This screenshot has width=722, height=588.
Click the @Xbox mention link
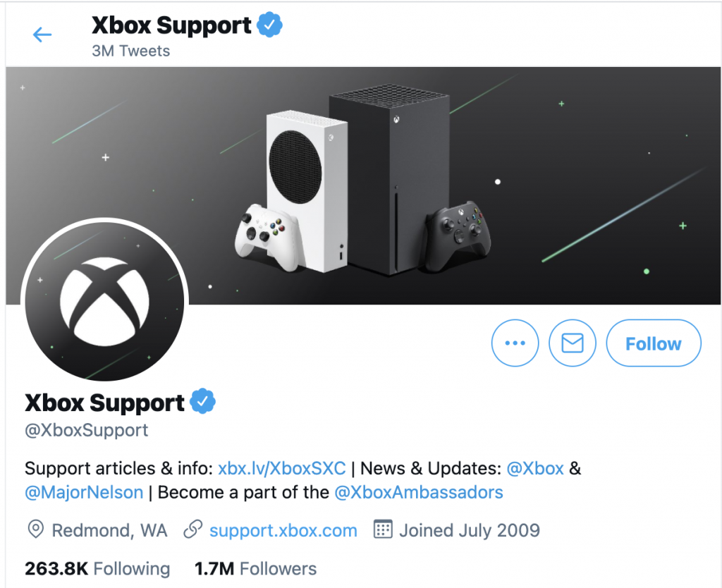coord(535,469)
